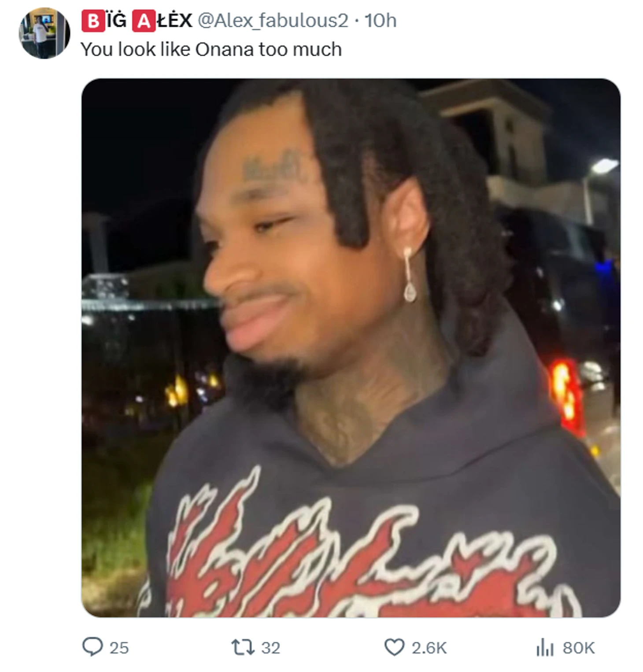The image size is (643, 672).
Task: Click the 2.6K likes count
Action: pos(429,648)
